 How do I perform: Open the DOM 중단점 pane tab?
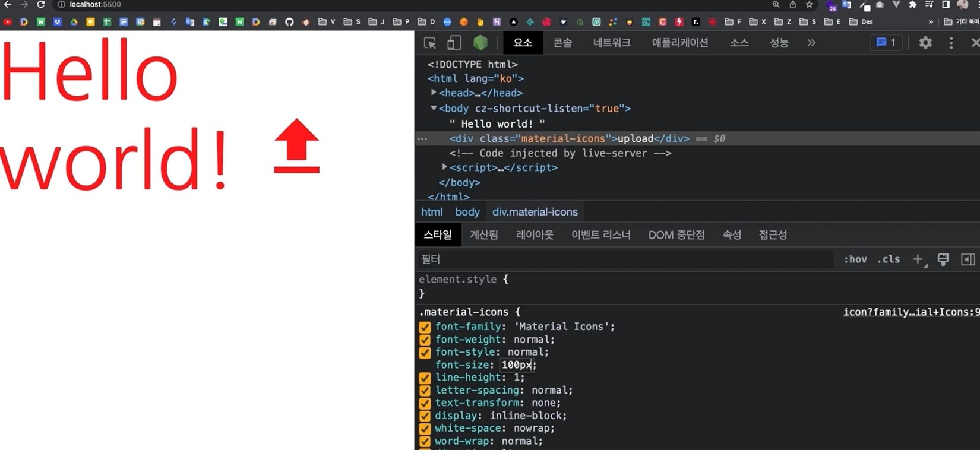pos(676,235)
